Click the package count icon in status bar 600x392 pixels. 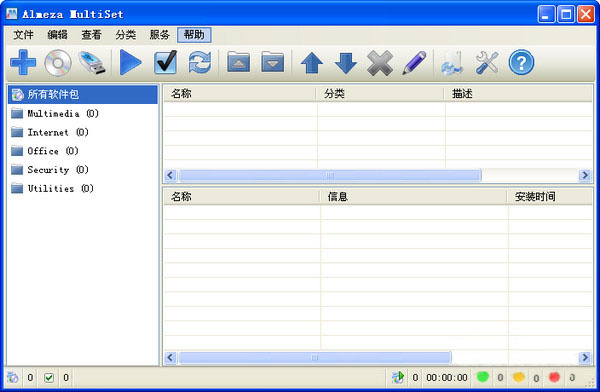[13, 377]
